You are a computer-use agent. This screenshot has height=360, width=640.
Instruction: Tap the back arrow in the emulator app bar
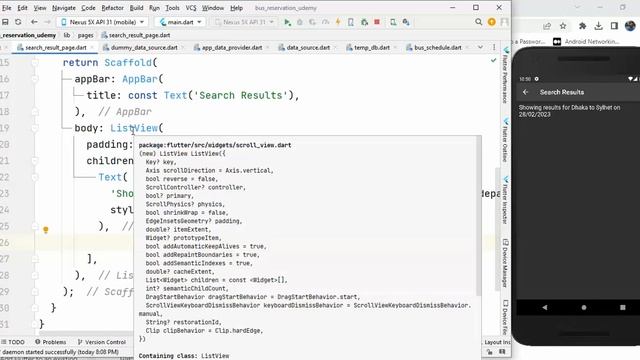[x=525, y=92]
